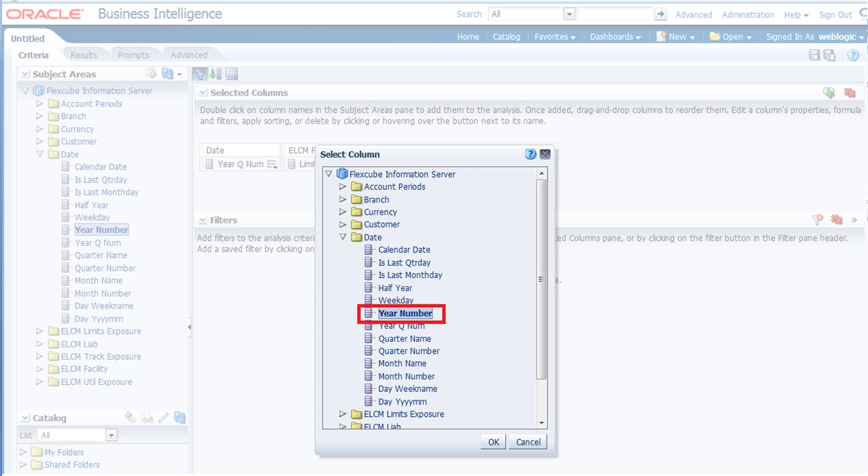Open the Catalog link in the header
The image size is (868, 476).
point(507,37)
